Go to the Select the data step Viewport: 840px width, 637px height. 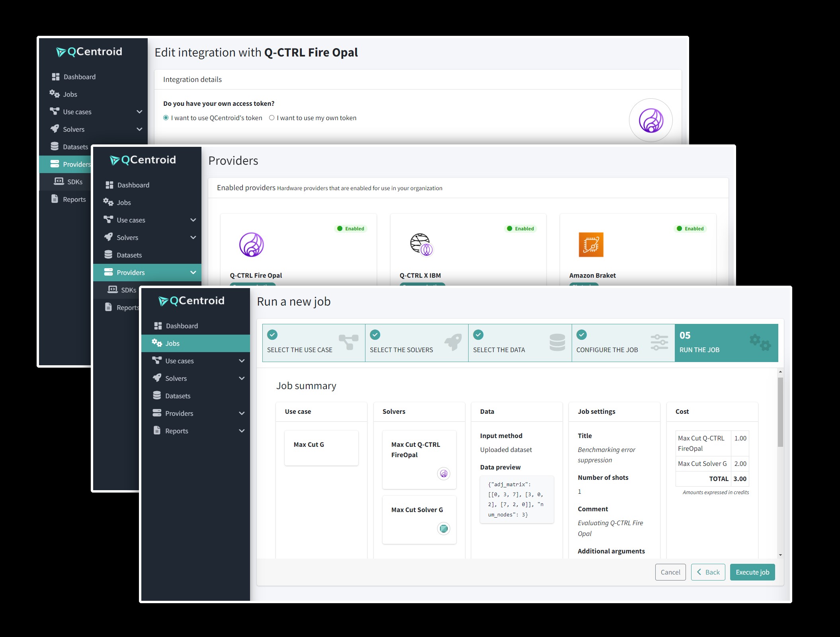click(520, 343)
